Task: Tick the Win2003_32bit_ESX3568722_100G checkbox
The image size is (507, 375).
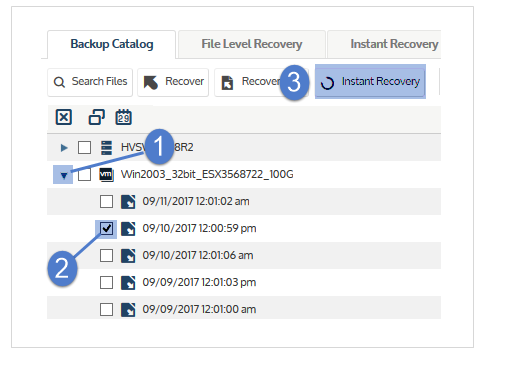Action: (x=84, y=174)
